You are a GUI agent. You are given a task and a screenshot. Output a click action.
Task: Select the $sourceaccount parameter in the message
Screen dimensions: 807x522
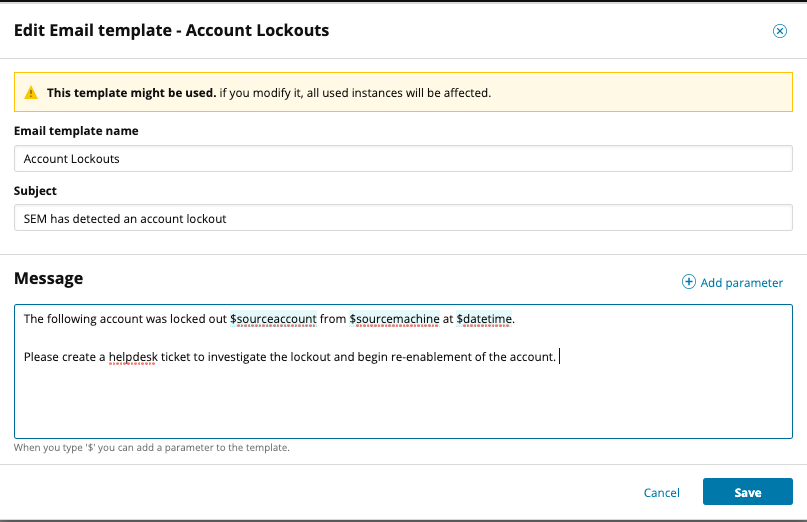273,319
